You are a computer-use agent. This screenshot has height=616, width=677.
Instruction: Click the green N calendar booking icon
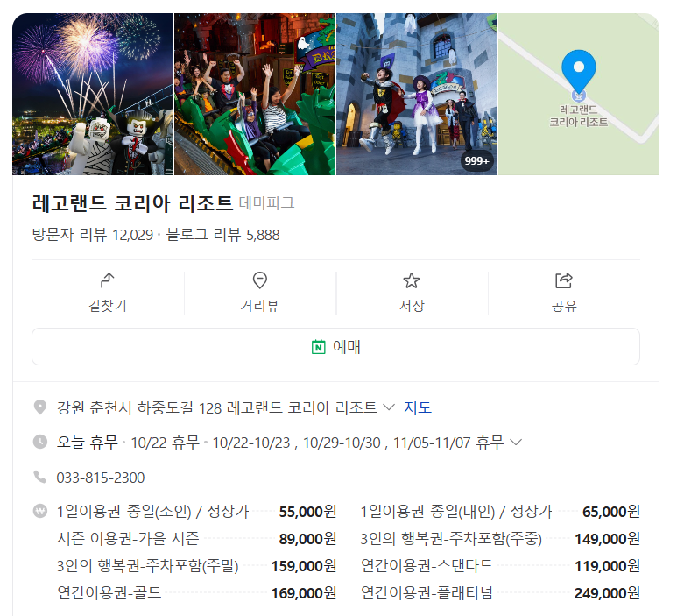tap(319, 347)
